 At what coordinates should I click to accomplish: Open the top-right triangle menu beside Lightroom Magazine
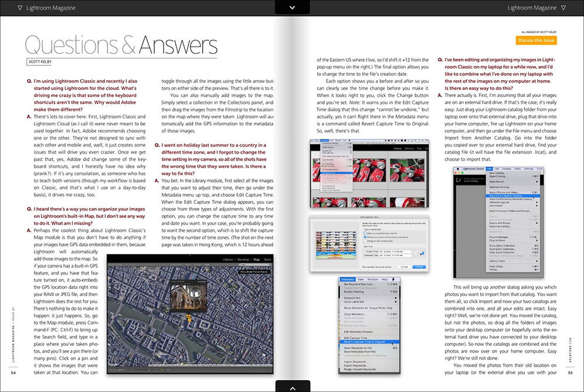pyautogui.click(x=564, y=8)
